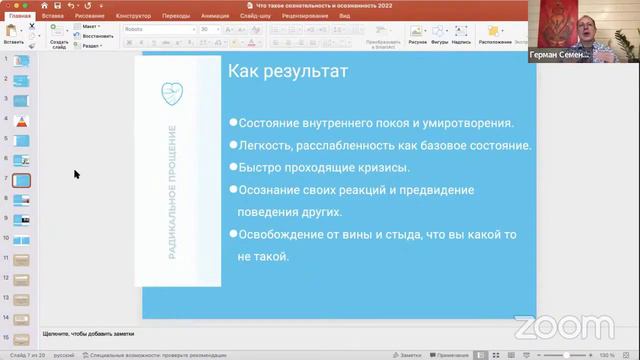Click the Home icon in the title bar
This screenshot has height=360, width=640.
(x=44, y=6)
